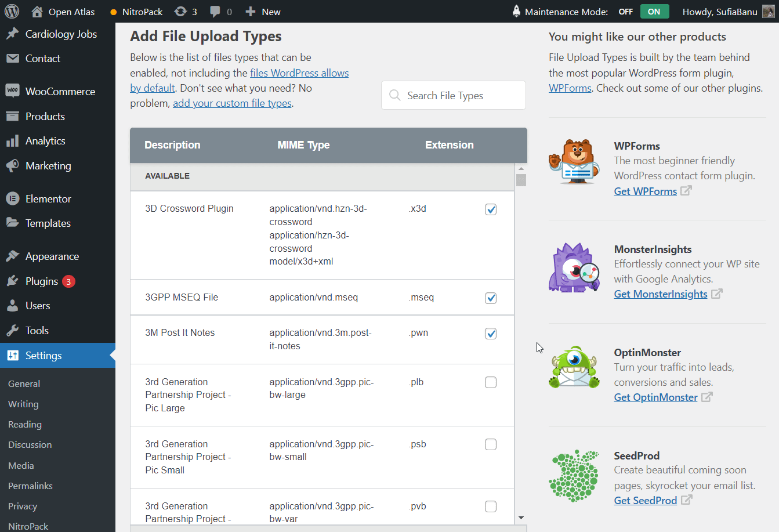Click the magnifier icon in search box
This screenshot has width=779, height=532.
[395, 95]
